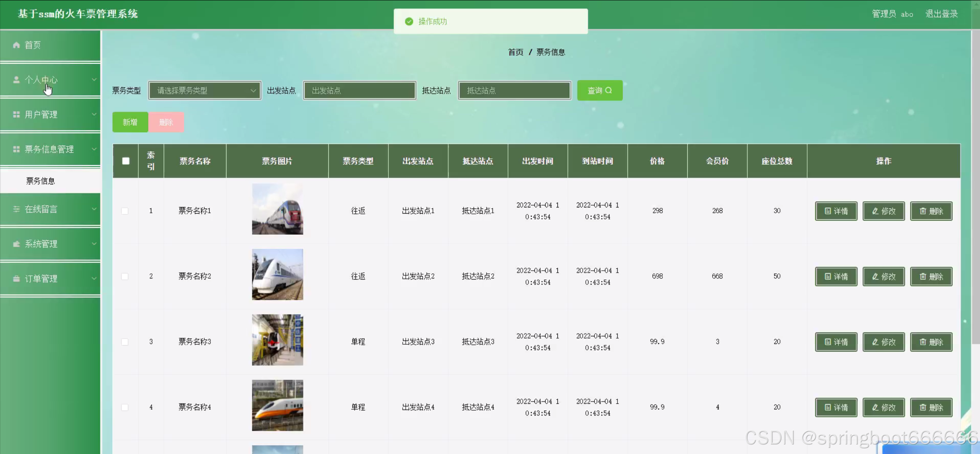Click 管理员 abo account label
This screenshot has height=454, width=980.
[x=892, y=14]
